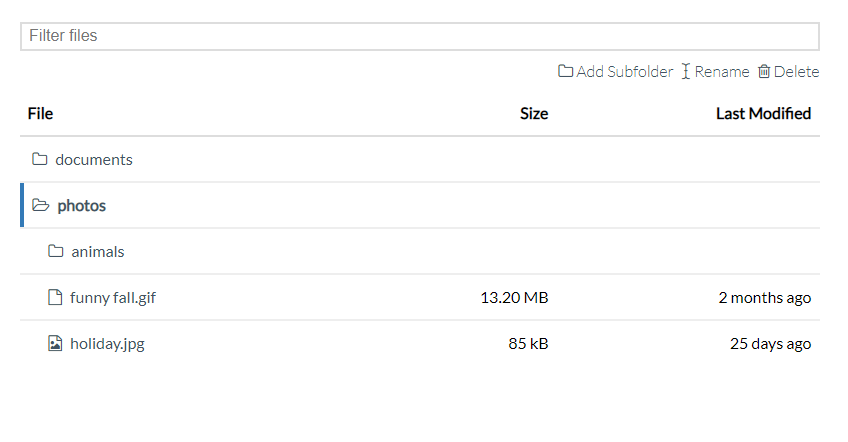Sort by the File column header
The height and width of the screenshot is (442, 848).
(x=40, y=114)
